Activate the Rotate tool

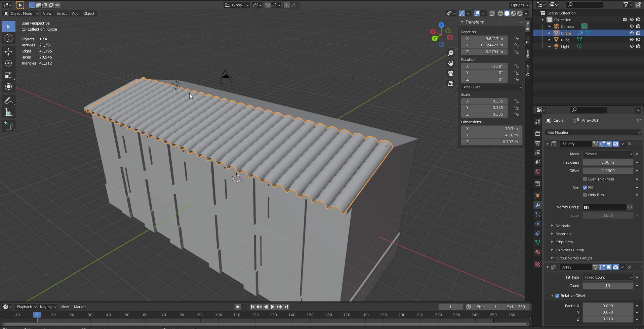pyautogui.click(x=8, y=63)
